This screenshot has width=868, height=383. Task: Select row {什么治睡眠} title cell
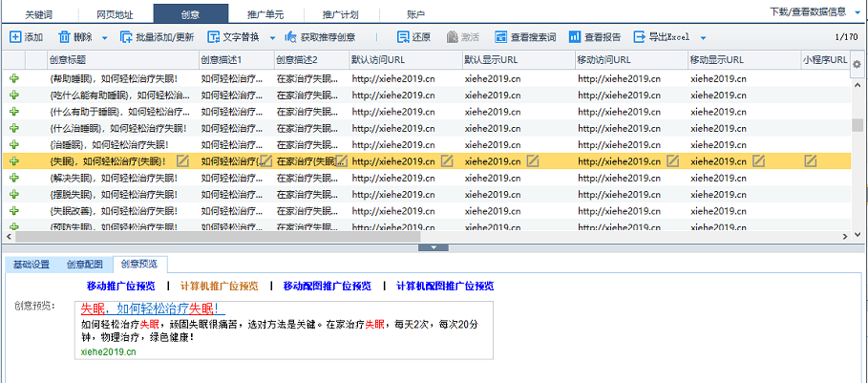coord(122,128)
